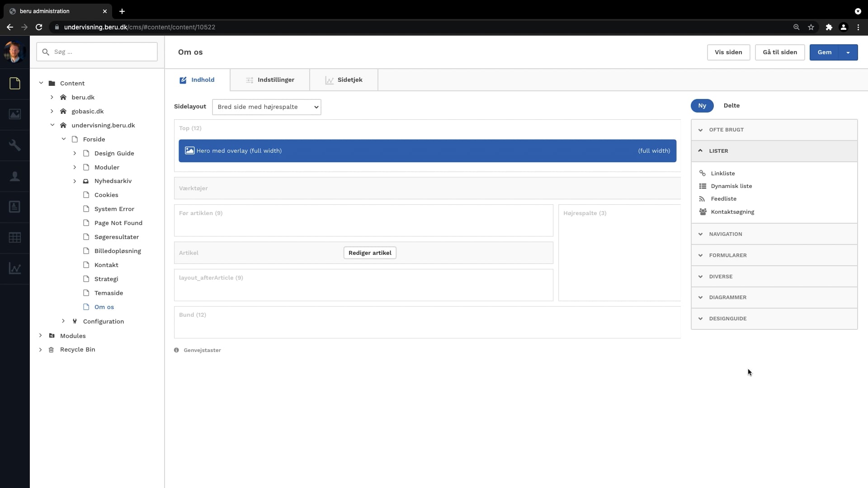This screenshot has width=868, height=488.
Task: Click the search icon in sidebar
Action: [46, 52]
